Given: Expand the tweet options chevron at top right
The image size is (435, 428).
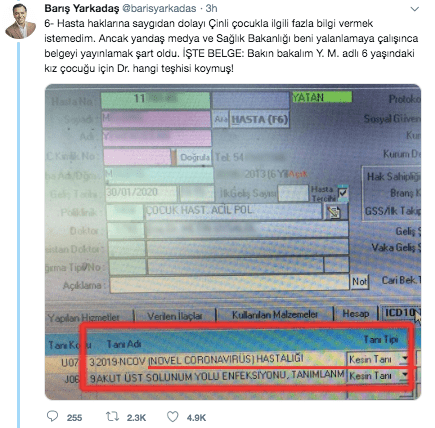Looking at the screenshot, I should pyautogui.click(x=415, y=9).
